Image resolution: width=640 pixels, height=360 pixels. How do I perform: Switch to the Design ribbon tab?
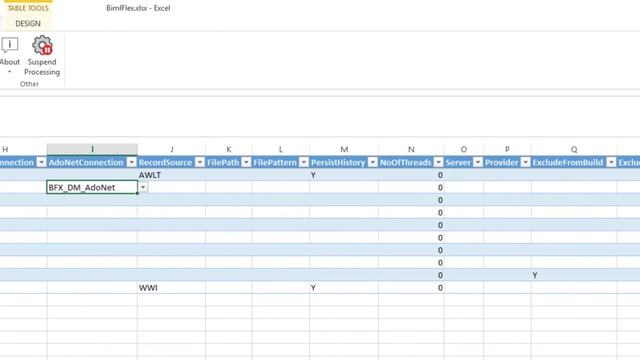tap(28, 24)
